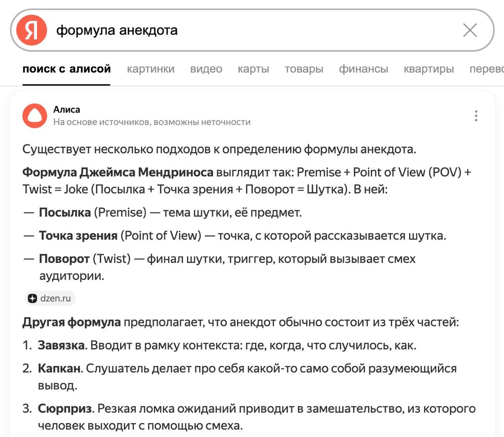
Task: Click the Alice avatar icon
Action: click(35, 116)
